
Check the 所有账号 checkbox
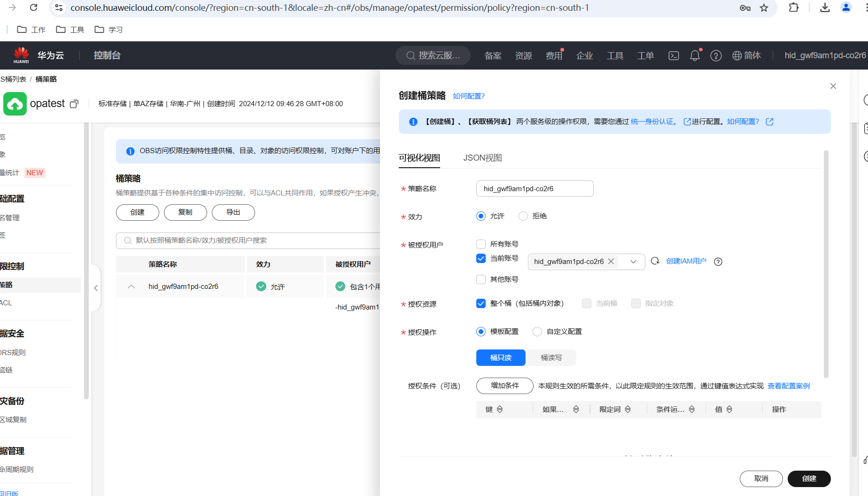tap(481, 244)
